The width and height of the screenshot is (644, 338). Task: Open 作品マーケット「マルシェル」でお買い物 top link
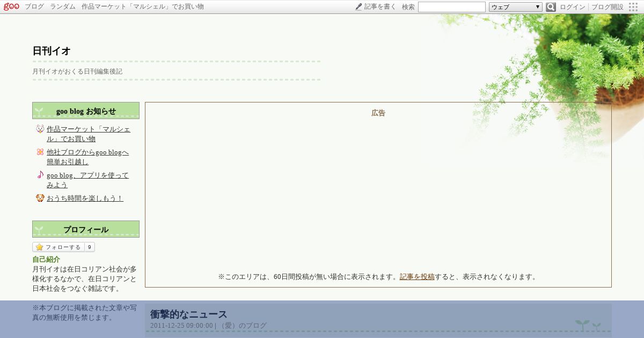pyautogui.click(x=143, y=7)
